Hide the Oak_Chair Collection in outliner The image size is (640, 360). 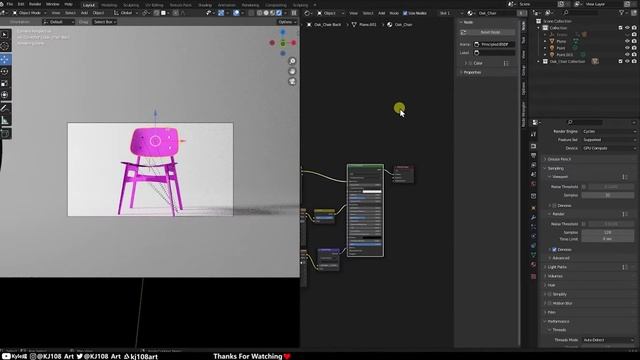[x=627, y=61]
